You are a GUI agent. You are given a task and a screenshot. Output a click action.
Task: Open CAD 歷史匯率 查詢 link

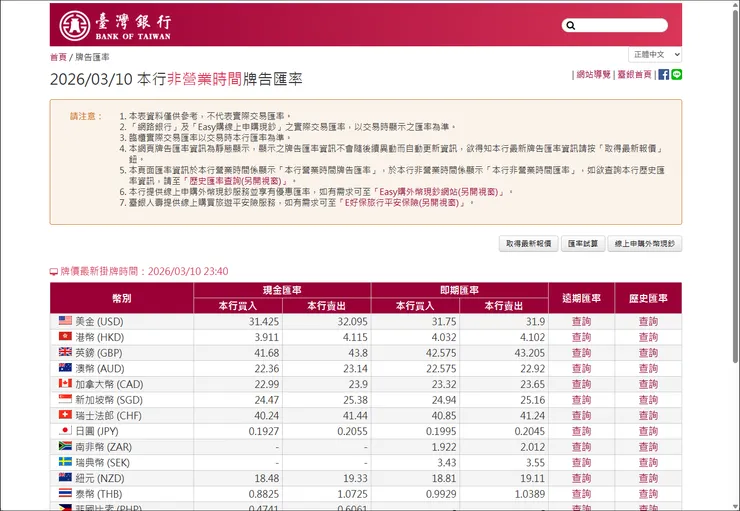(648, 384)
